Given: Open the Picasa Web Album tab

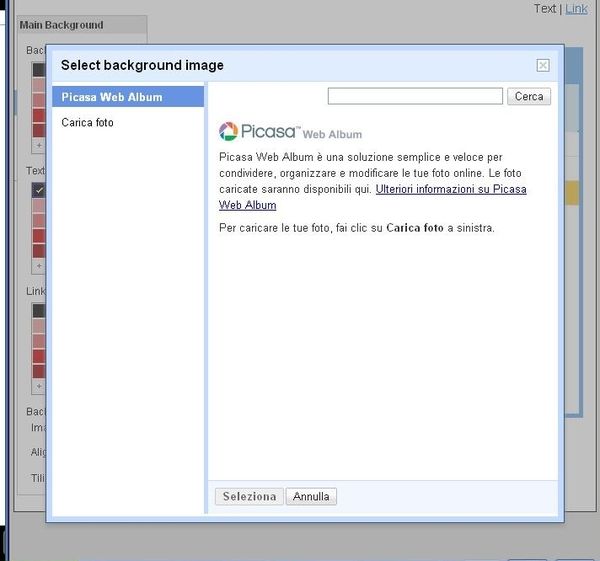Looking at the screenshot, I should point(127,97).
